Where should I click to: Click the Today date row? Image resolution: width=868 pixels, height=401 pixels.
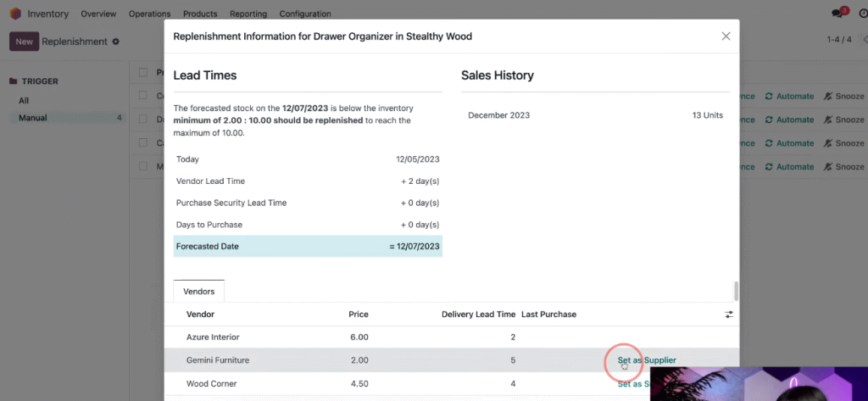(308, 159)
